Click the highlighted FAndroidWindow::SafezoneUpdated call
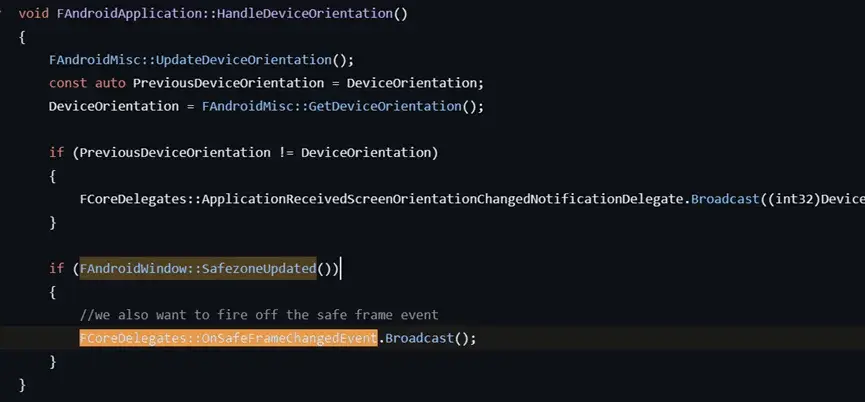The height and width of the screenshot is (402, 865). [210, 268]
